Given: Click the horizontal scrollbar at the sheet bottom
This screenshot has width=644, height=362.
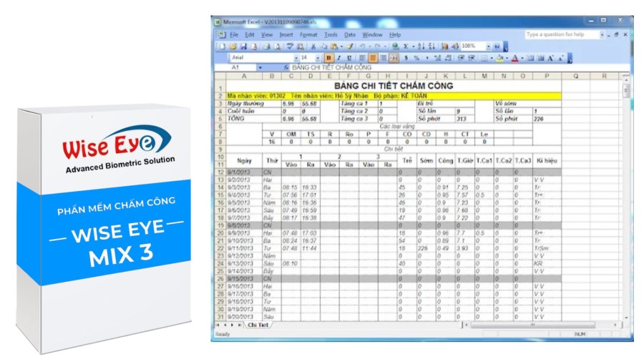Looking at the screenshot, I should [x=532, y=325].
